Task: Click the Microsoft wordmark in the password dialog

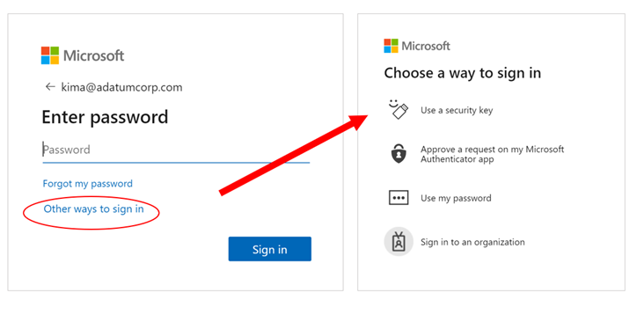Action: click(x=93, y=55)
